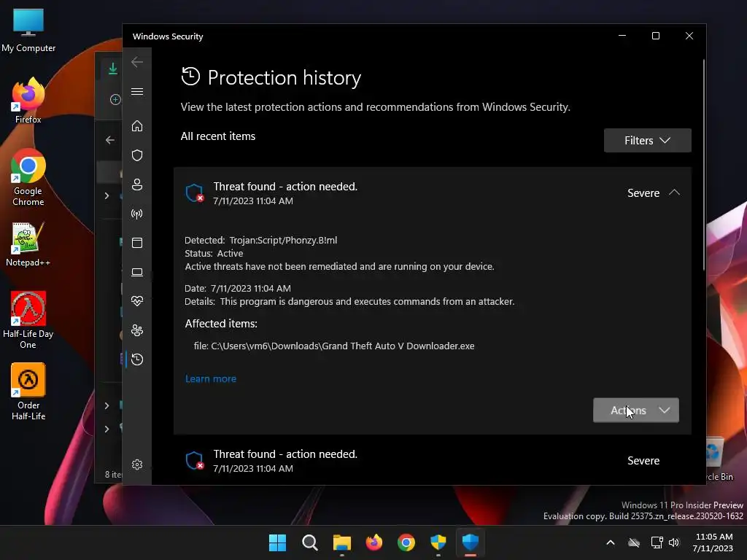Click active Windows Security taskbar icon

point(471,542)
